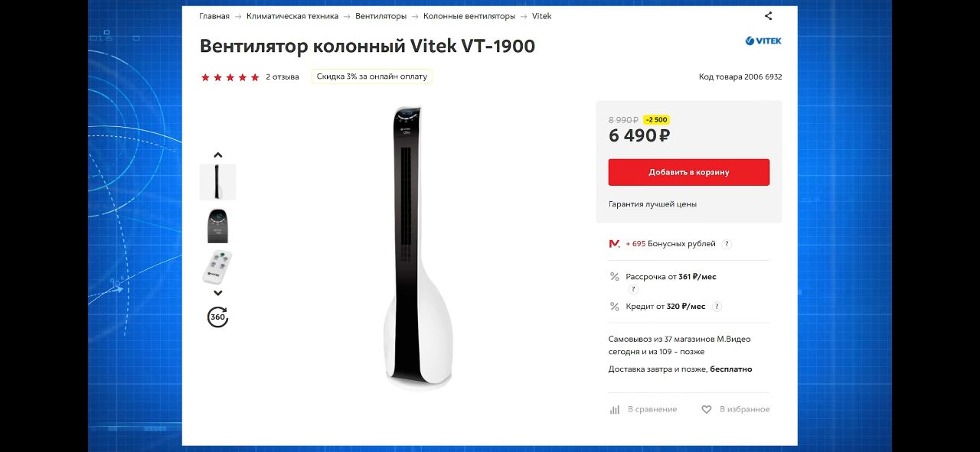
Task: Open help icon next to Бонусных рублей
Action: (727, 244)
